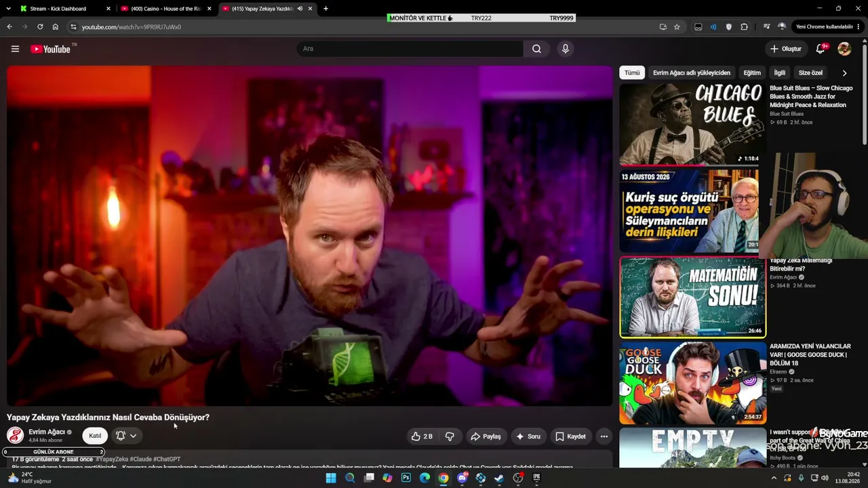Go back in browser history
This screenshot has height=488, width=868.
click(9, 27)
